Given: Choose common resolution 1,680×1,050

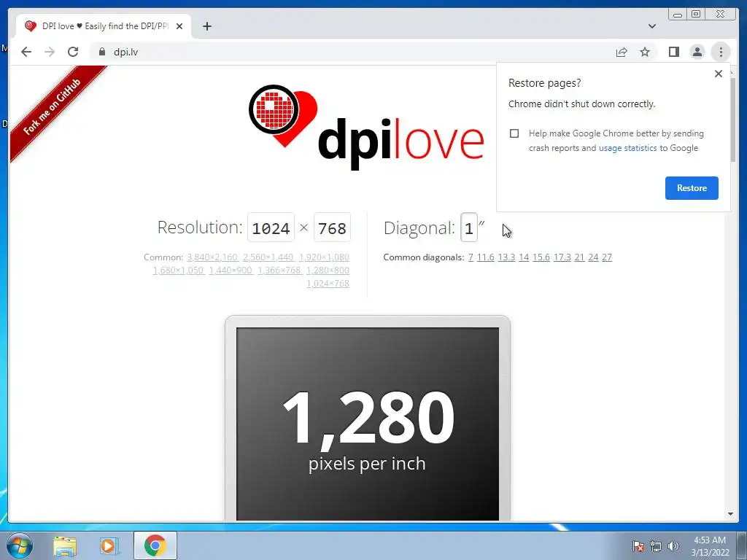Looking at the screenshot, I should point(179,270).
